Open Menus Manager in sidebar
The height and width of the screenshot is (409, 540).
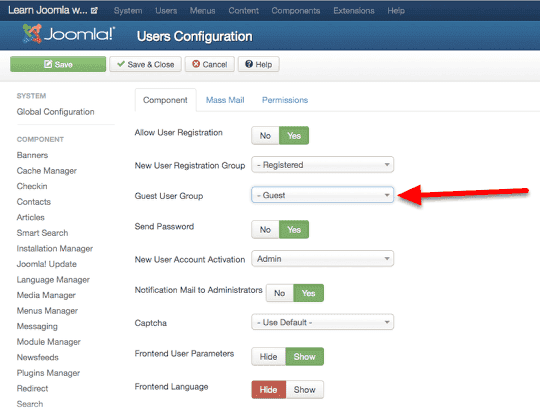(47, 311)
